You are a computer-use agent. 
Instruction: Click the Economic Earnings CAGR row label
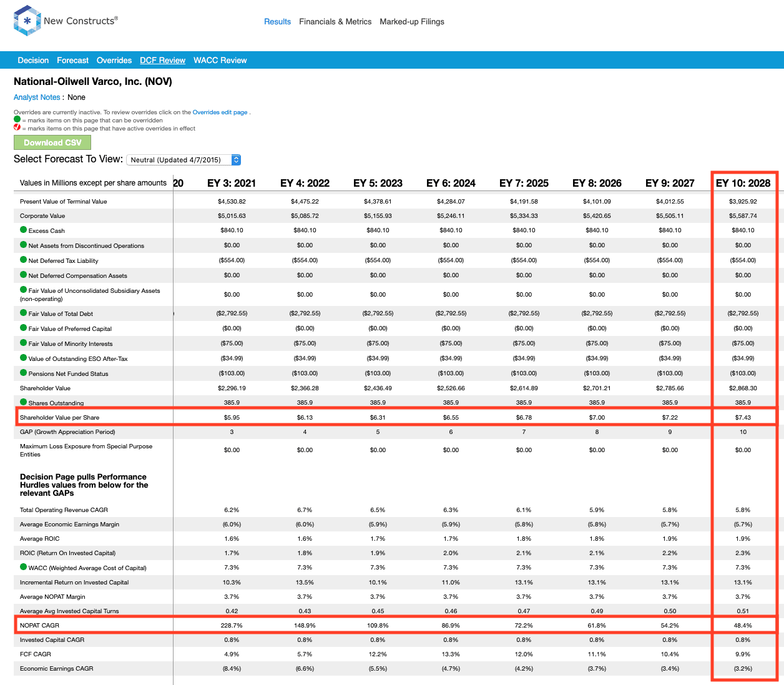click(x=56, y=668)
